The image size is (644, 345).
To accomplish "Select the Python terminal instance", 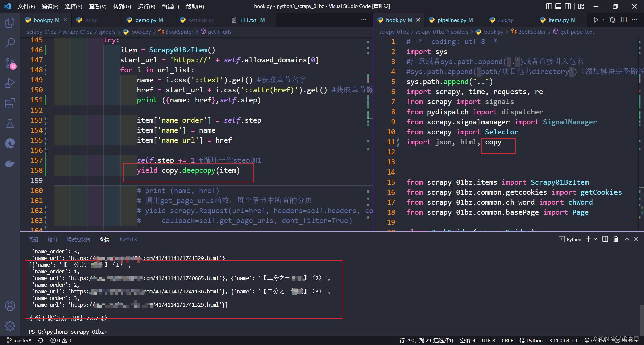I will coord(570,239).
